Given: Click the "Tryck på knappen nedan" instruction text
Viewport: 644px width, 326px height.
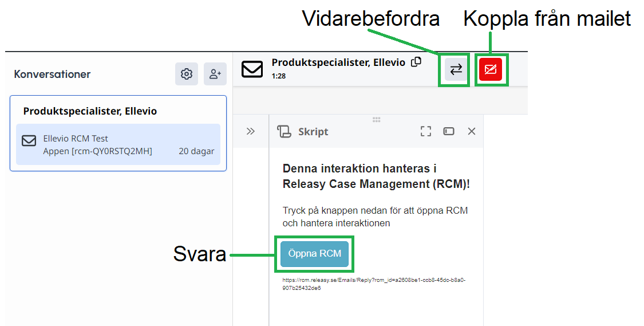Looking at the screenshot, I should click(375, 217).
